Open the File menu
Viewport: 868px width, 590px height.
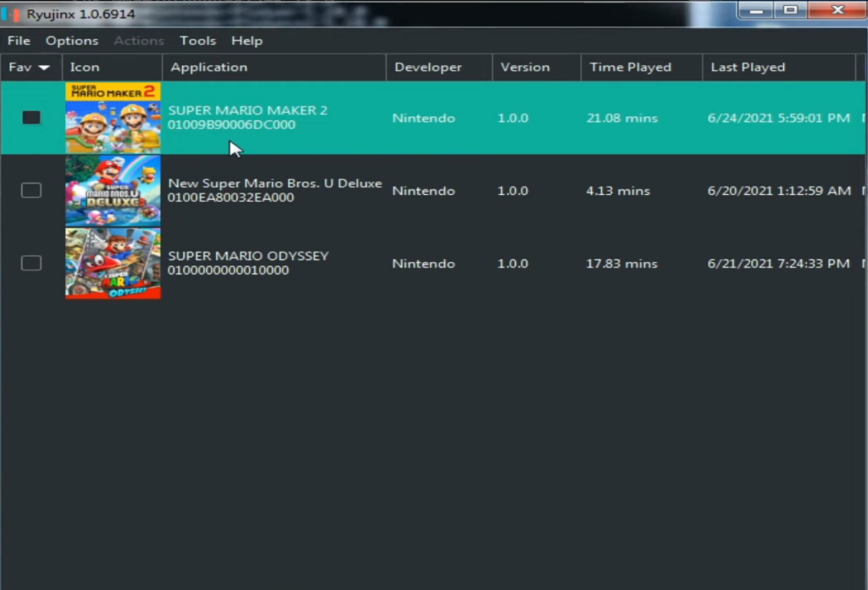click(x=19, y=41)
